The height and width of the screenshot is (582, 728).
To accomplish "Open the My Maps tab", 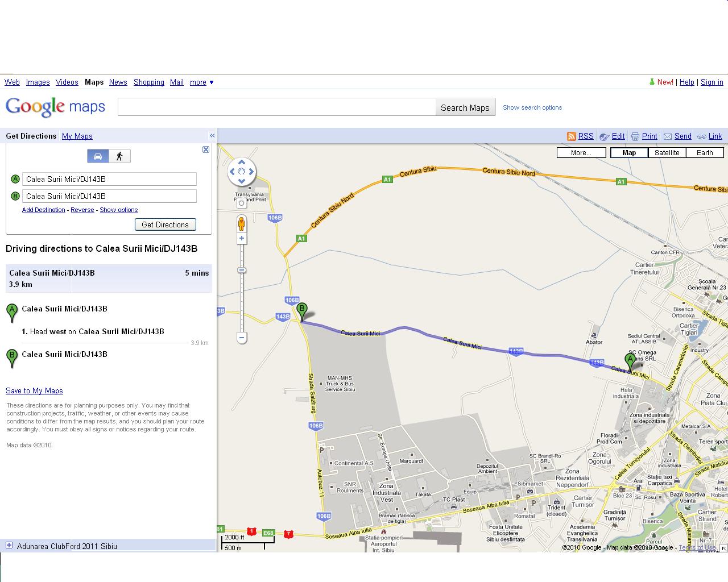I will 77,136.
